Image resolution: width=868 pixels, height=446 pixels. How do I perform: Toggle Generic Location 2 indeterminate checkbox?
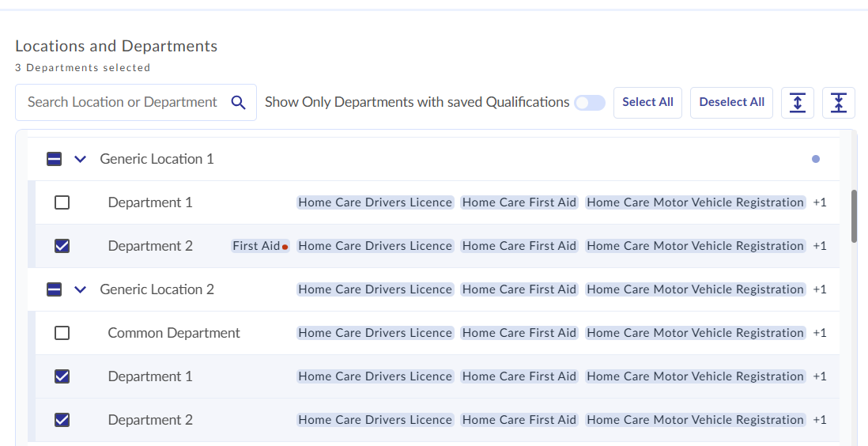[x=55, y=289]
